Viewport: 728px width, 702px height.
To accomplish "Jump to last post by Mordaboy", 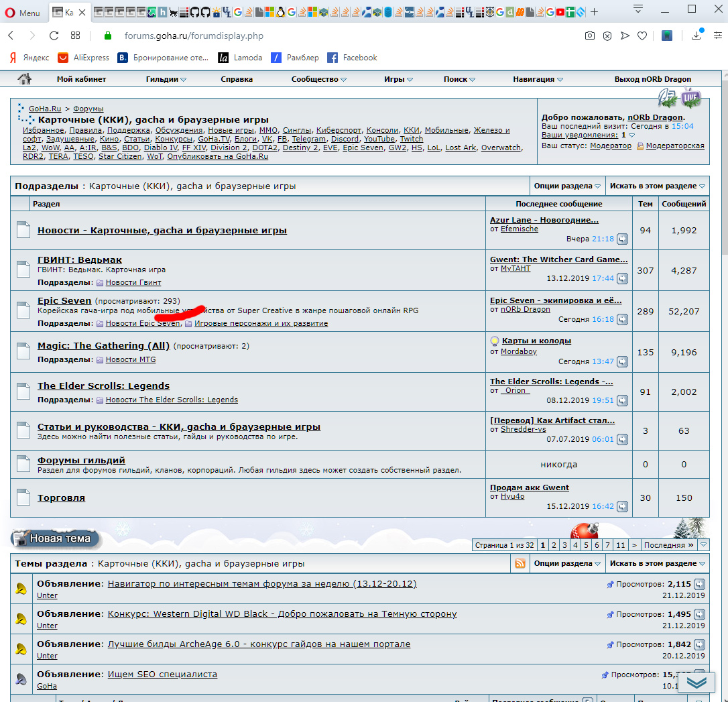I will pos(622,361).
